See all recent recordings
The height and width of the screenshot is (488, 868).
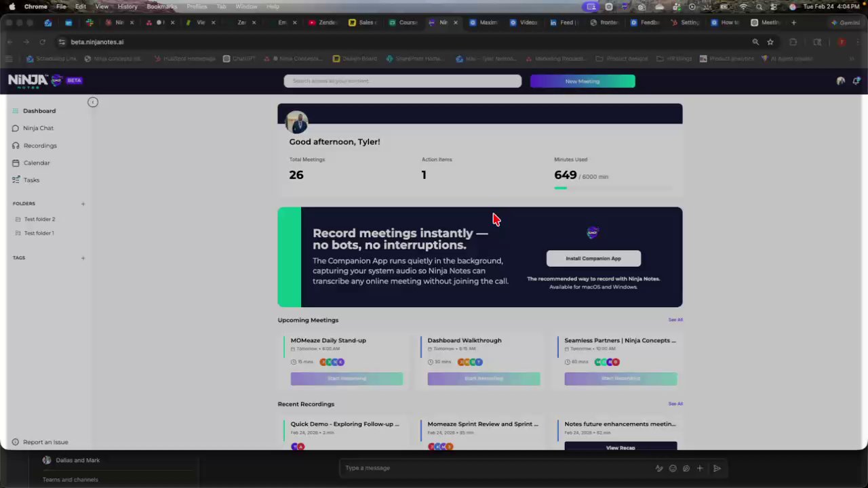[x=675, y=404]
